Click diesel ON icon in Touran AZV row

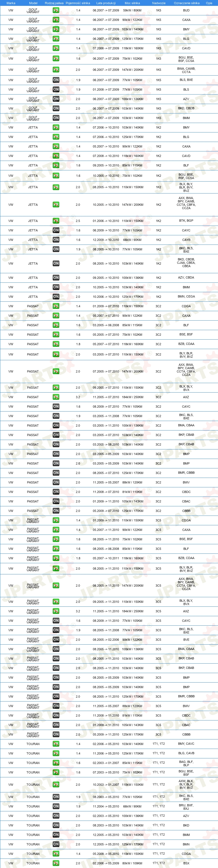click(56, 816)
